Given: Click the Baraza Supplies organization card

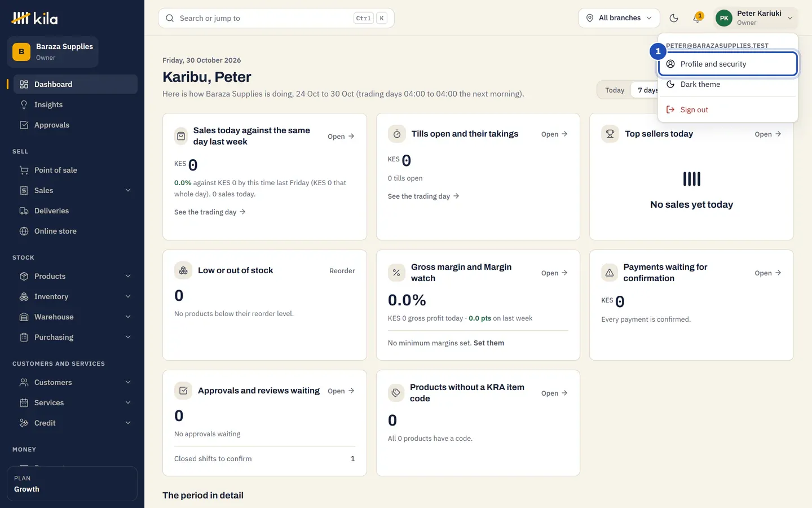Looking at the screenshot, I should [x=53, y=52].
